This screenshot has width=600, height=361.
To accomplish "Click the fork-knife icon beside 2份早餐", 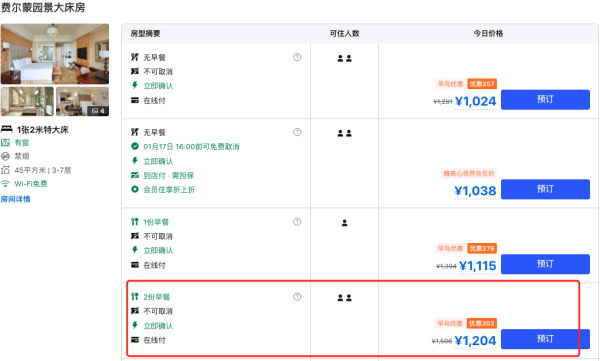I will (135, 297).
